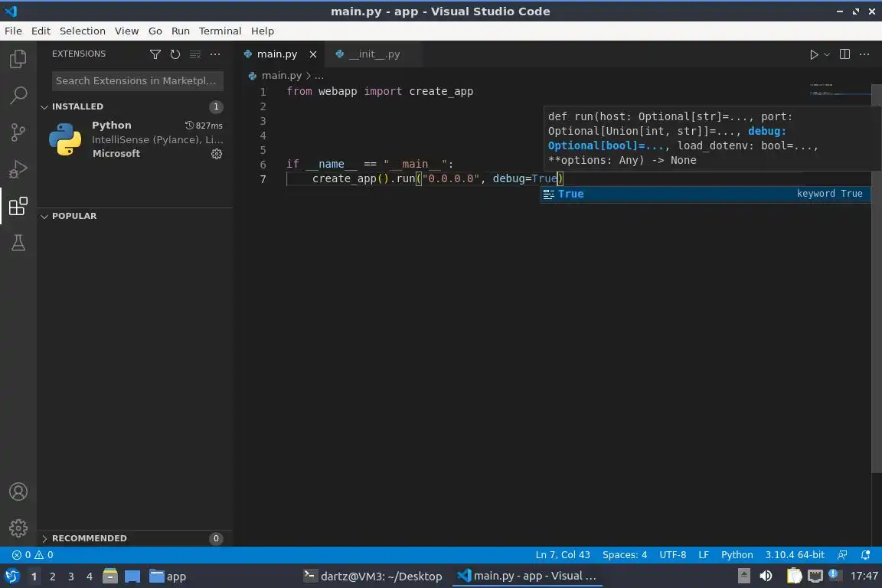Click main.py in the breadcrumb
The height and width of the screenshot is (588, 882).
(x=281, y=75)
